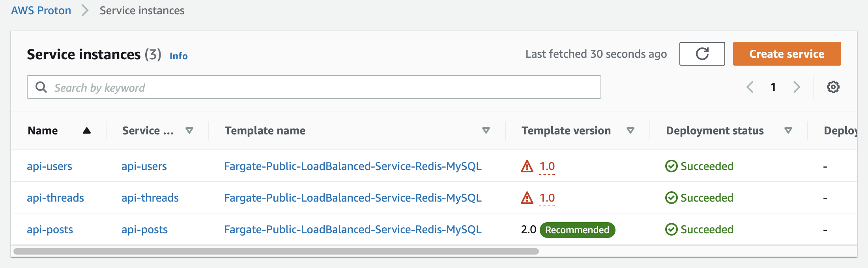
Task: Click version 2.0 in api-posts row
Action: pos(529,229)
